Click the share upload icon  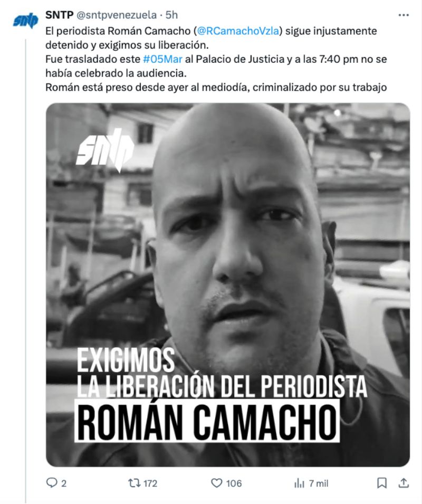(404, 483)
